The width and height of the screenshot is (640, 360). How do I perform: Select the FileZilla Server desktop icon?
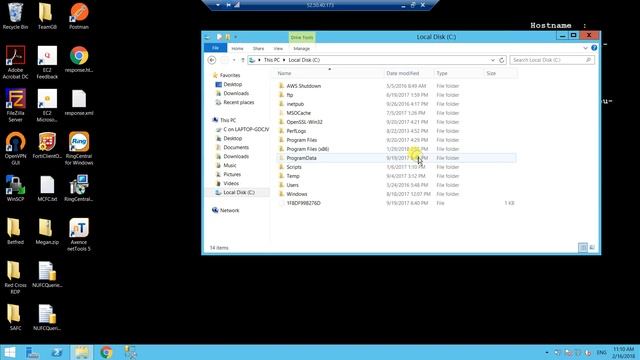[x=16, y=105]
